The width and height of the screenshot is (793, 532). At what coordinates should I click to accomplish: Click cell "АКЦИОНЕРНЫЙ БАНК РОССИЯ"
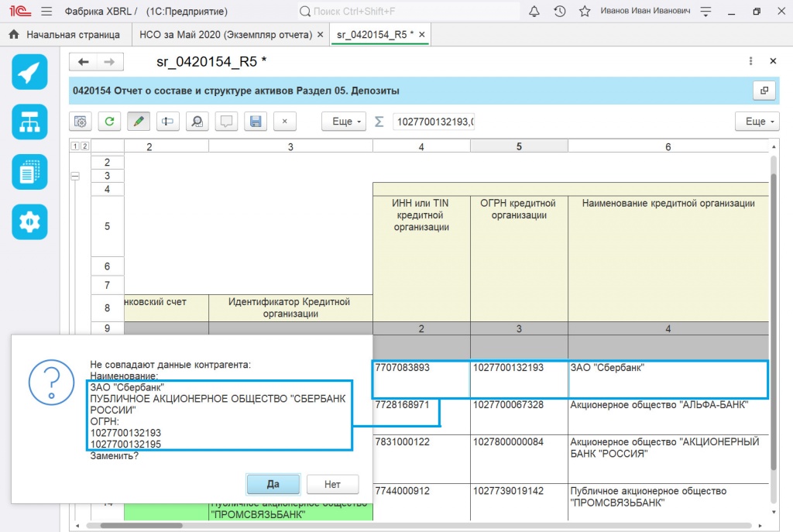(x=668, y=459)
